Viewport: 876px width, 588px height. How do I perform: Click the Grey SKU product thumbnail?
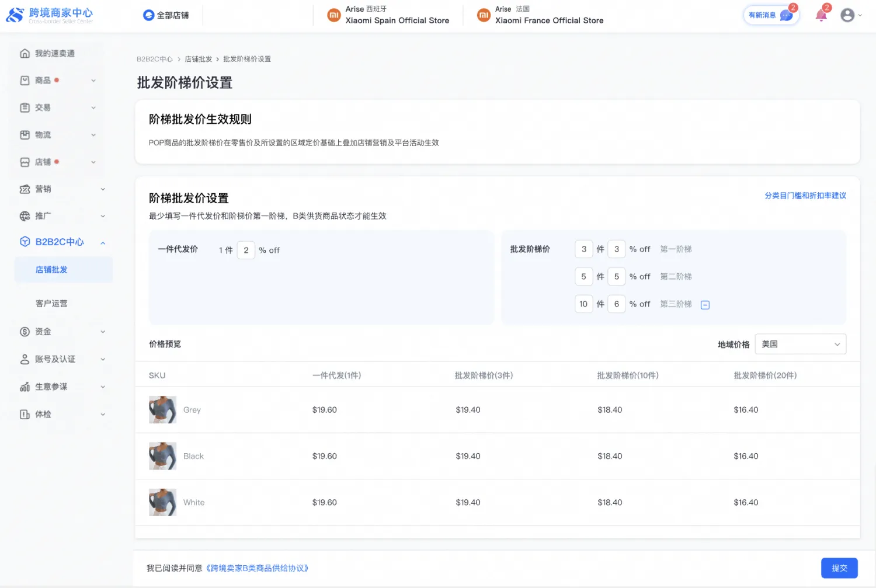[162, 410]
